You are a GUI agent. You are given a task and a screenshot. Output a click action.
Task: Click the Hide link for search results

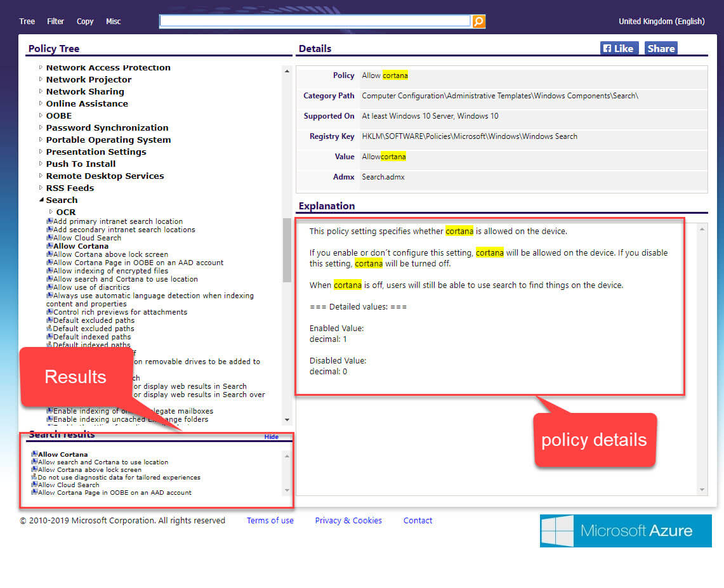[x=272, y=436]
